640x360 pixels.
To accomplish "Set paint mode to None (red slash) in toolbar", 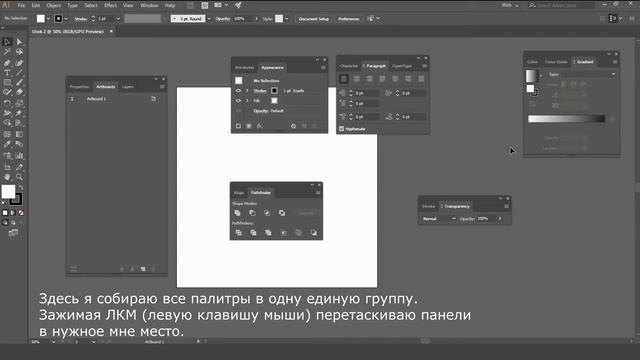I will click(21, 213).
